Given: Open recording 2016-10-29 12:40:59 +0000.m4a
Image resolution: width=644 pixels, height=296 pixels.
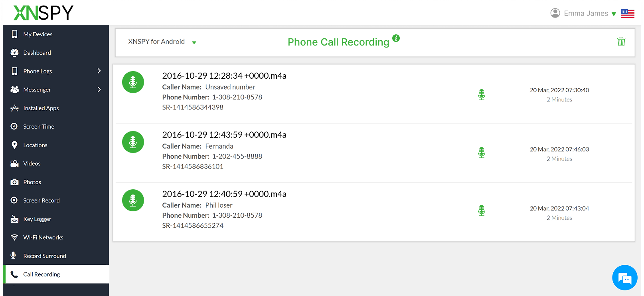Looking at the screenshot, I should [224, 194].
